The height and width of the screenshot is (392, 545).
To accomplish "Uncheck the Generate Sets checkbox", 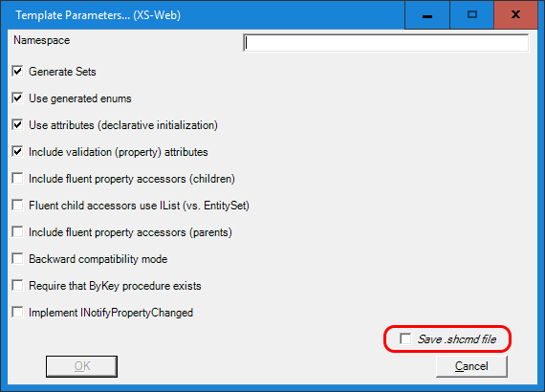I will pyautogui.click(x=17, y=72).
